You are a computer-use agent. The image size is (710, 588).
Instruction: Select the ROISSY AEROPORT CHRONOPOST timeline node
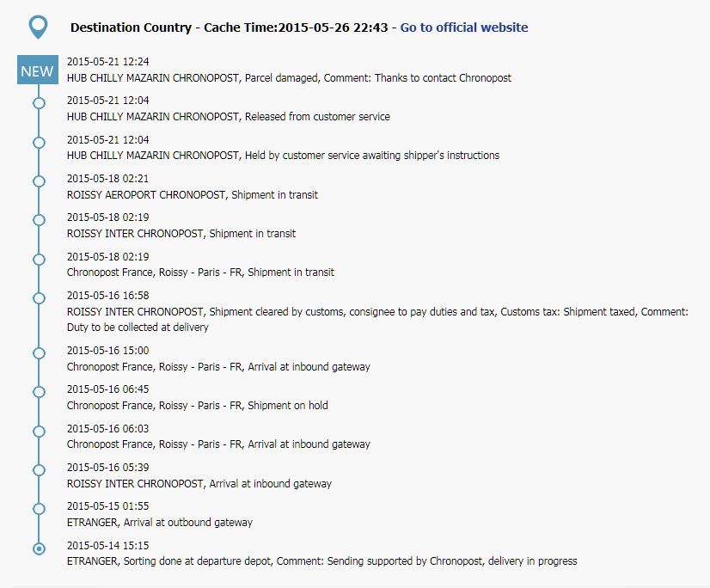[x=39, y=181]
